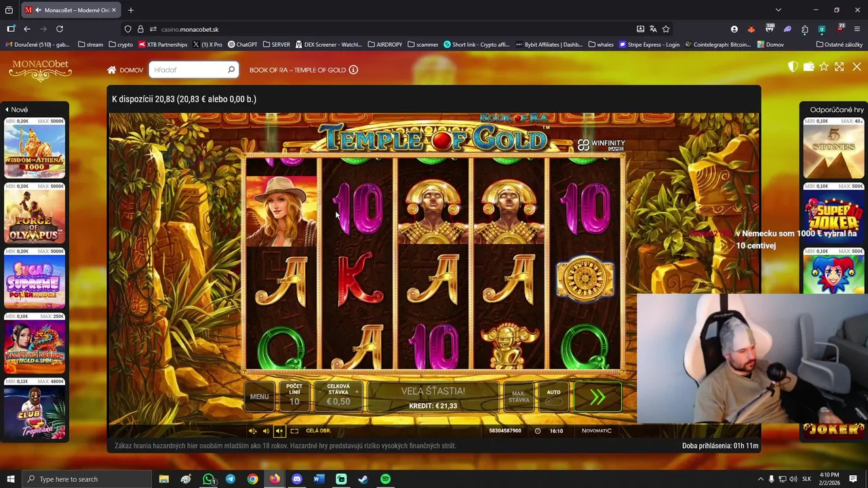This screenshot has height=488, width=868.
Task: Open Windows Start menu
Action: pyautogui.click(x=10, y=479)
